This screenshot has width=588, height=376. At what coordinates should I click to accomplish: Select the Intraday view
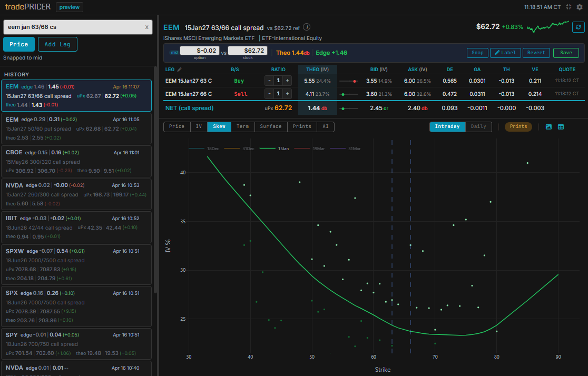tap(447, 127)
